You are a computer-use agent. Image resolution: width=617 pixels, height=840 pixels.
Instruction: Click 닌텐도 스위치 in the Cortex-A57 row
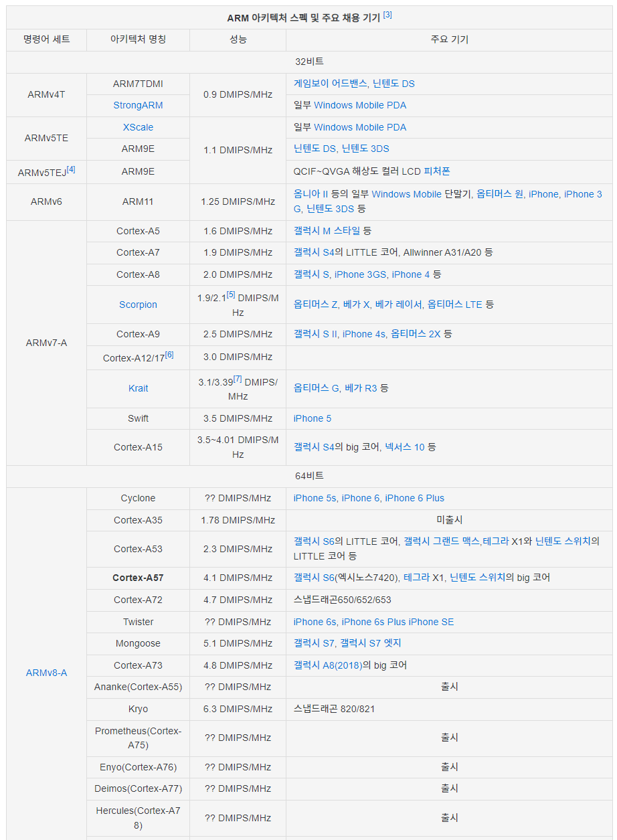477,578
